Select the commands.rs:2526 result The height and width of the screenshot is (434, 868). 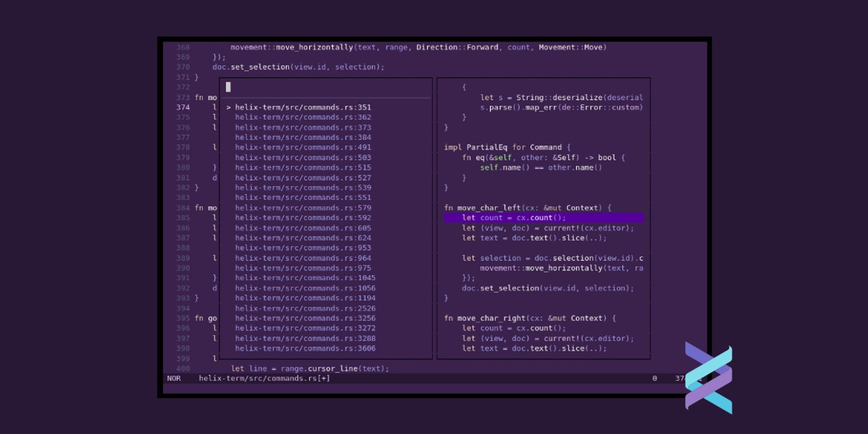306,308
